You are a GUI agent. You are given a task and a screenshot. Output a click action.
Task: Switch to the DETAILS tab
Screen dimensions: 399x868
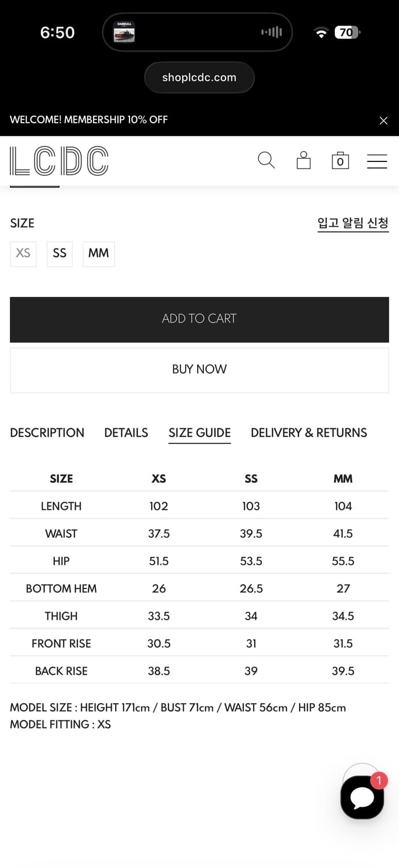126,433
